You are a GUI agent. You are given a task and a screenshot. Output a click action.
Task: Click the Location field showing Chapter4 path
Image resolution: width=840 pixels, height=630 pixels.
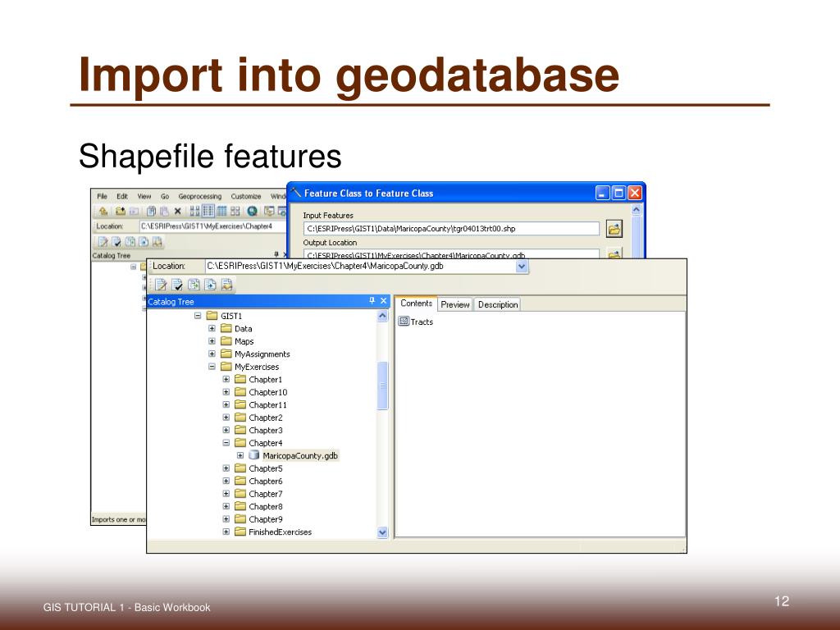[213, 226]
